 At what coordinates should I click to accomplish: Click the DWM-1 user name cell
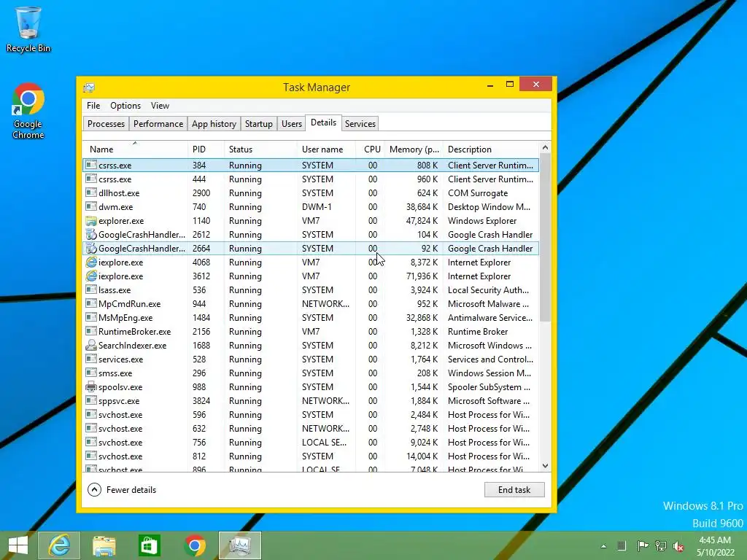click(x=317, y=207)
